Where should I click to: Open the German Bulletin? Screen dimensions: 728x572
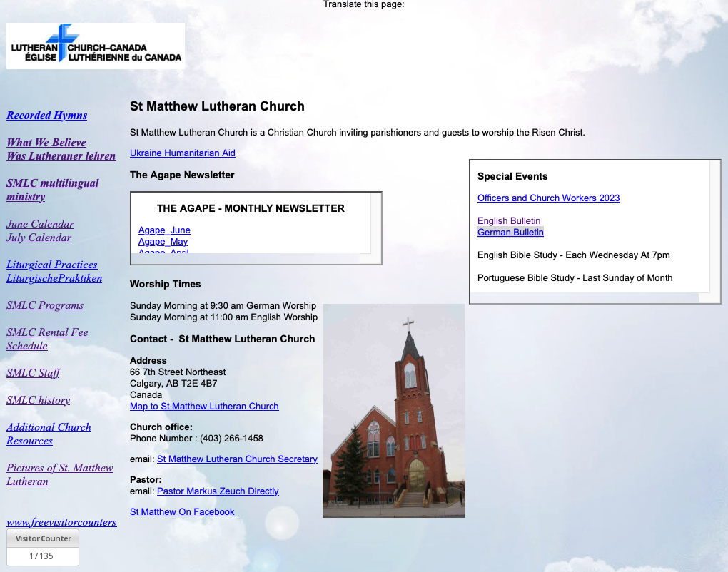[510, 233]
